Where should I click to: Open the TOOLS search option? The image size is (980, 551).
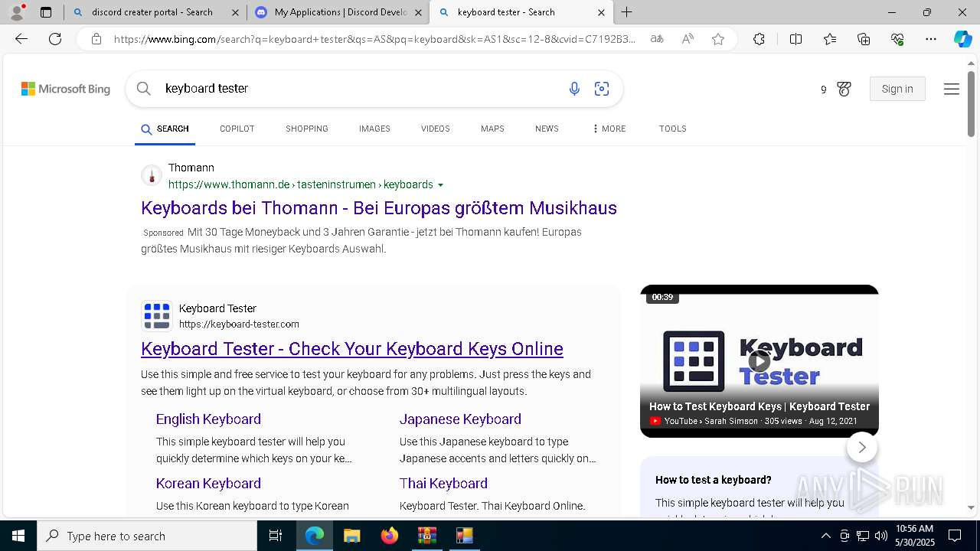(x=673, y=129)
